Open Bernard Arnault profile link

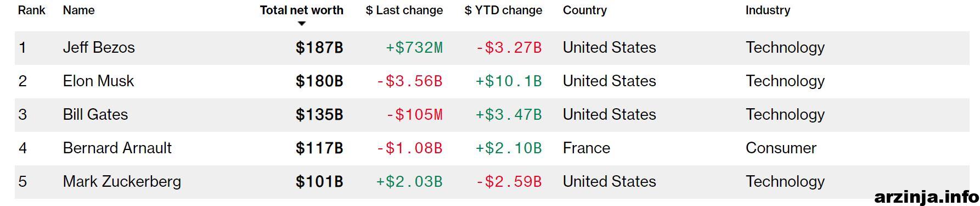(x=117, y=148)
